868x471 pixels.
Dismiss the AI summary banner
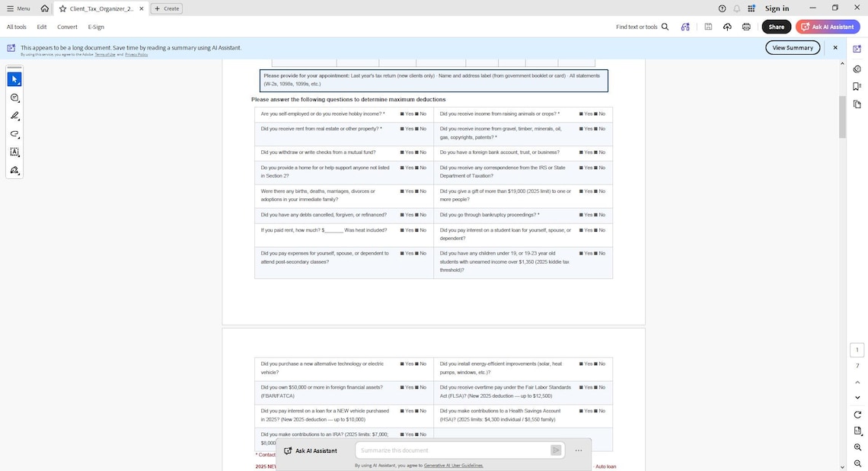point(835,48)
